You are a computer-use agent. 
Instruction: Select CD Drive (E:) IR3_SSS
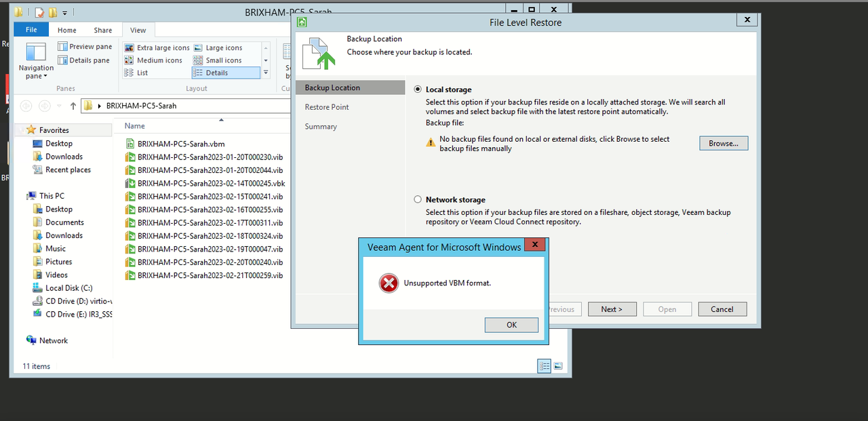(72, 315)
